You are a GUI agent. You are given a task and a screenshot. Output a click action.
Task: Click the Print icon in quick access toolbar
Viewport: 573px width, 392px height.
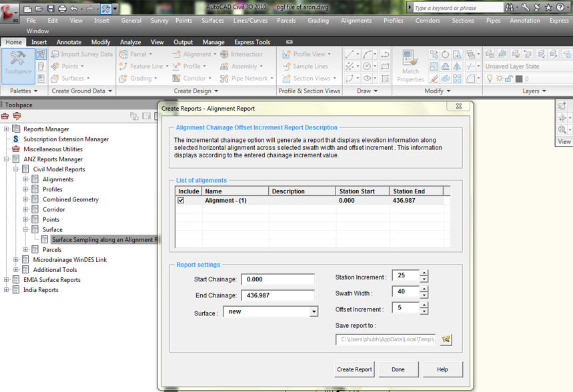coord(62,8)
